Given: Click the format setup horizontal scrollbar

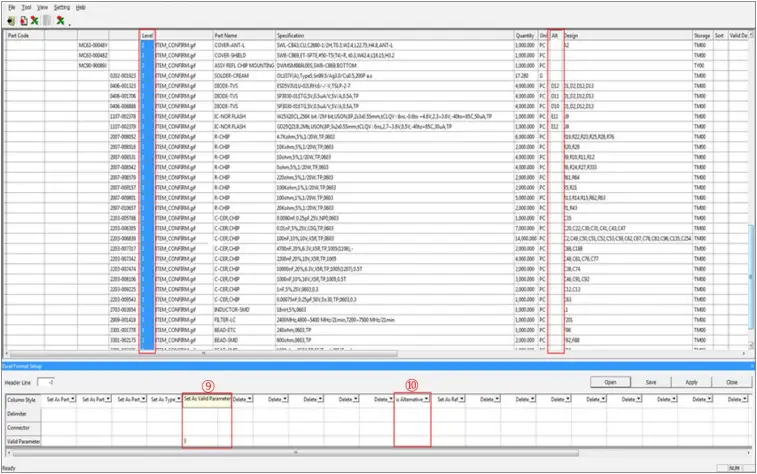Looking at the screenshot, I should [295, 453].
